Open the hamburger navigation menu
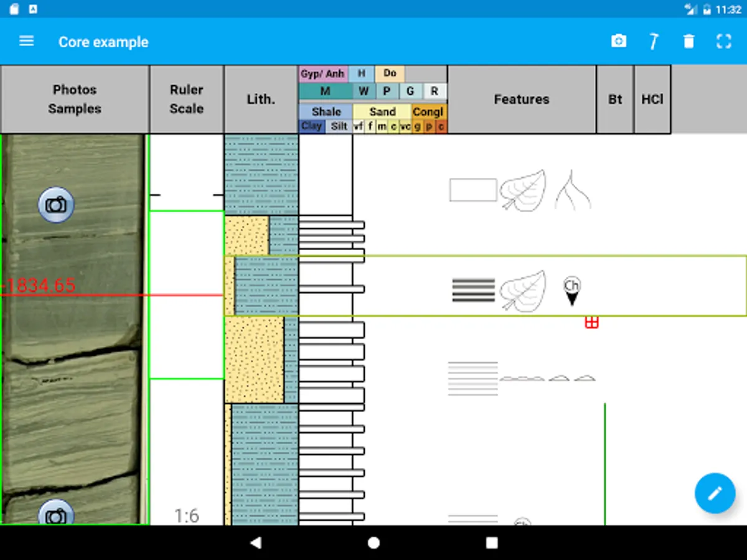 (x=26, y=42)
